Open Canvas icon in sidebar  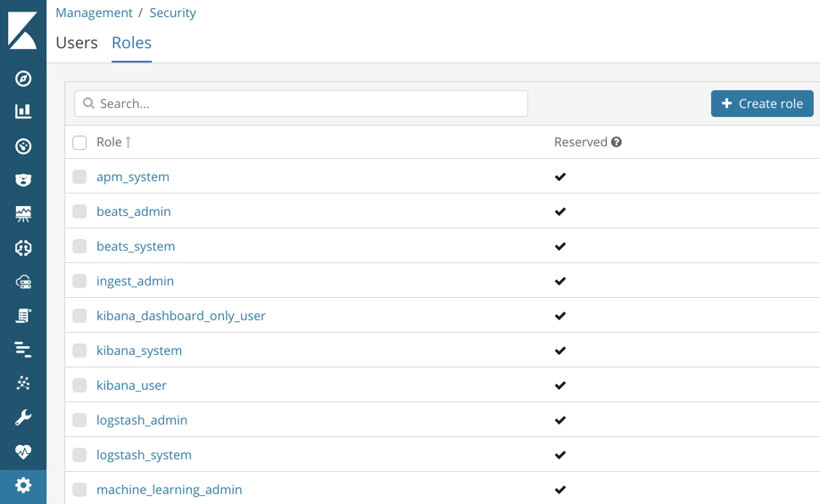[x=23, y=214]
